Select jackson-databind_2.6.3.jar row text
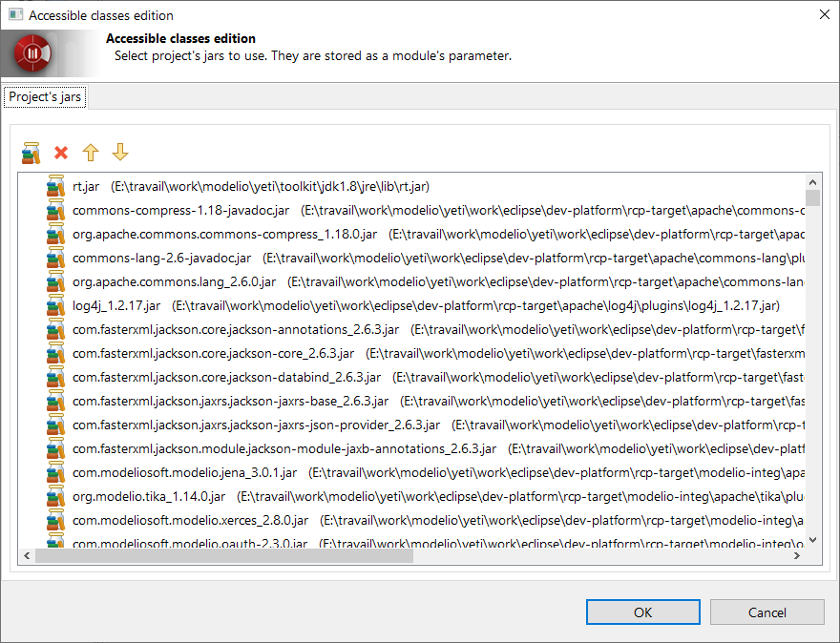 [438, 377]
